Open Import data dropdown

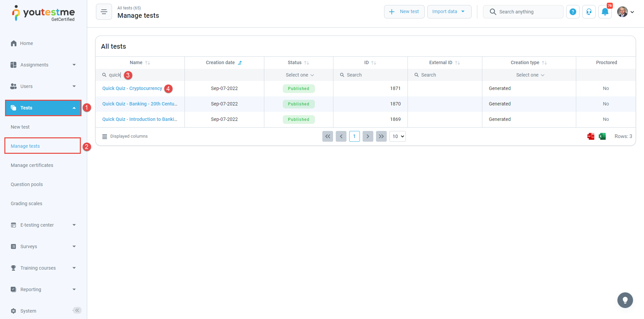449,12
